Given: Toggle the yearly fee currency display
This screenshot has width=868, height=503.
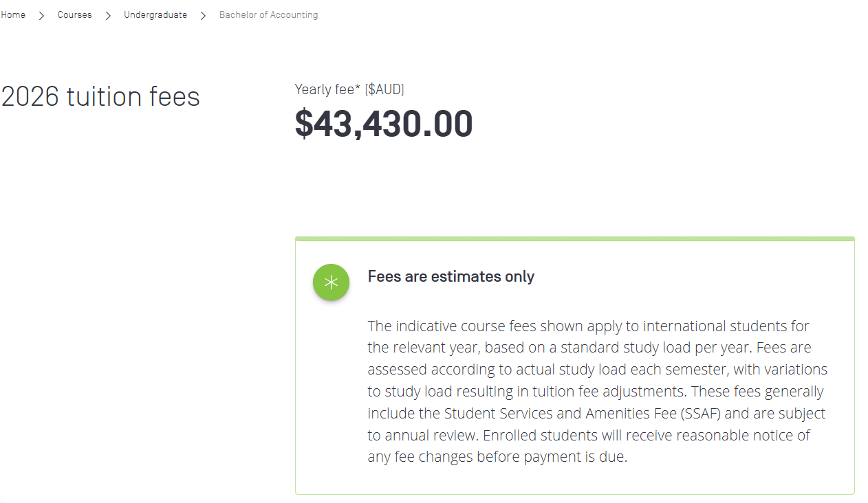Looking at the screenshot, I should [384, 89].
